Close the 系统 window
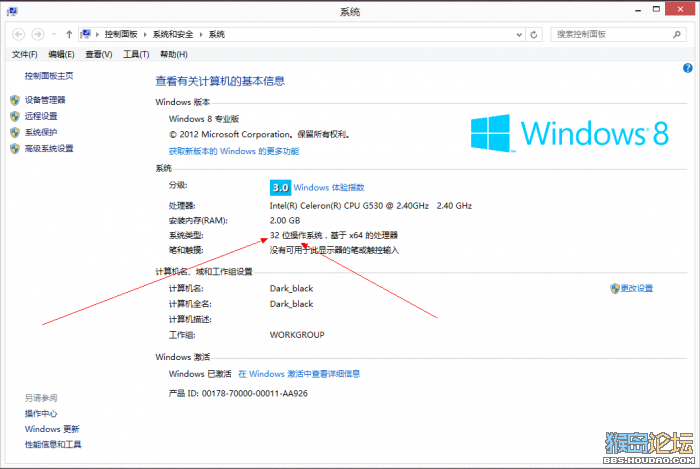This screenshot has height=469, width=700. (x=680, y=9)
